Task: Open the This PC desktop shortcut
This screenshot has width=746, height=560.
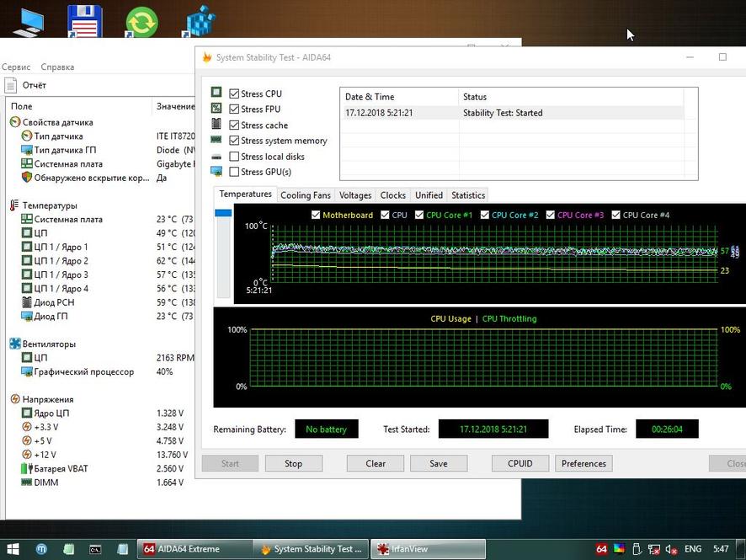Action: (x=29, y=21)
